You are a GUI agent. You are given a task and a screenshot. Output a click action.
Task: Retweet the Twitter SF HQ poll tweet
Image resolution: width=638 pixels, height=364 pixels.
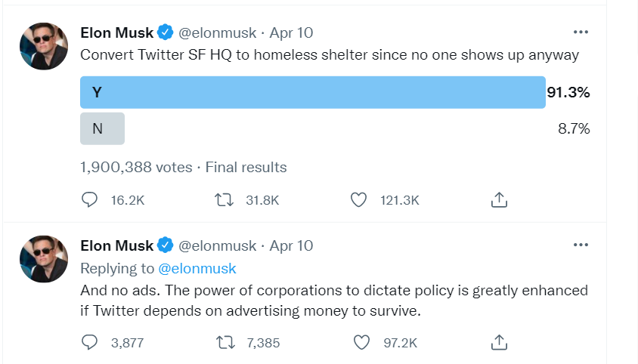(x=224, y=199)
